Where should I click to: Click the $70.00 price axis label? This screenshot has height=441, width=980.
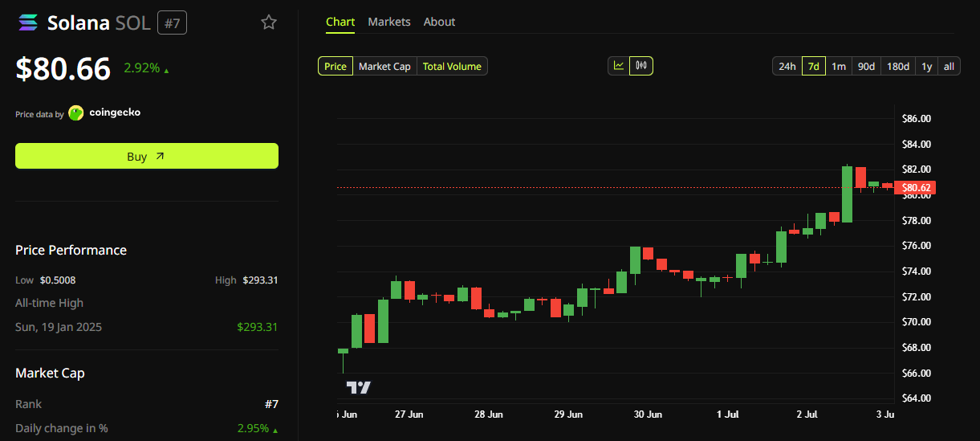(917, 322)
